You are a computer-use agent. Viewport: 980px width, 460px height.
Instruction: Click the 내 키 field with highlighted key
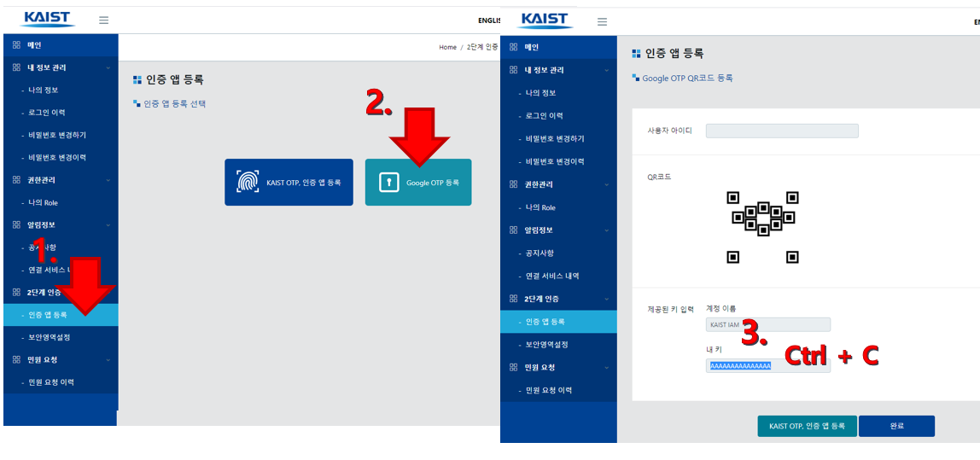[x=768, y=365]
